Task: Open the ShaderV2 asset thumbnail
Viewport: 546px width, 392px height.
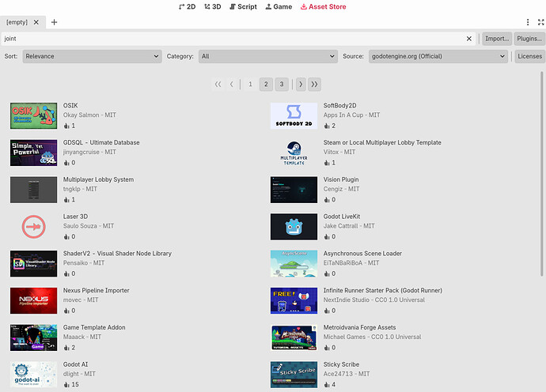Action: [x=33, y=264]
